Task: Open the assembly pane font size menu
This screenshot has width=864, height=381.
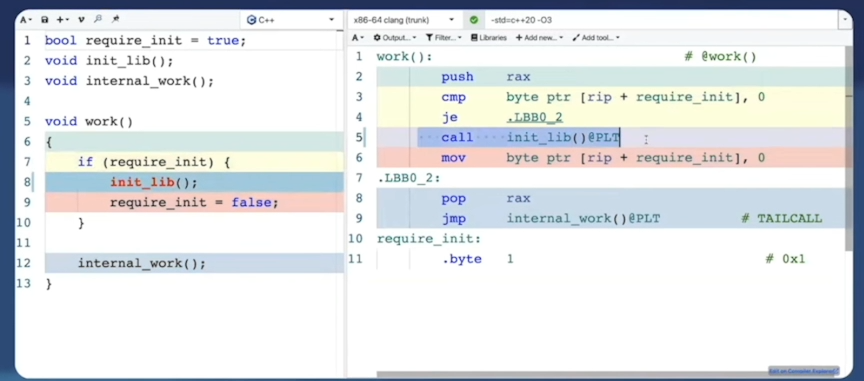Action: (x=358, y=37)
